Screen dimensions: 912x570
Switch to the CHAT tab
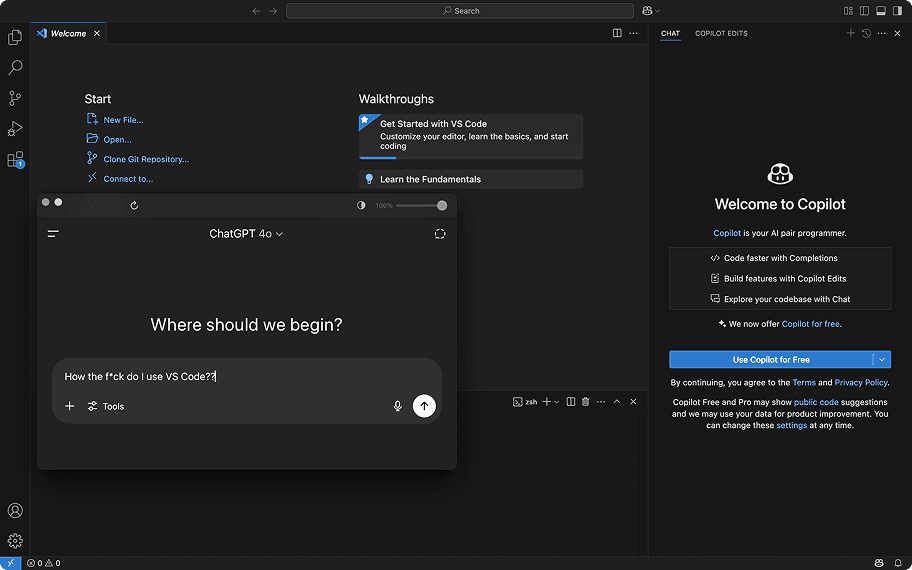click(670, 33)
